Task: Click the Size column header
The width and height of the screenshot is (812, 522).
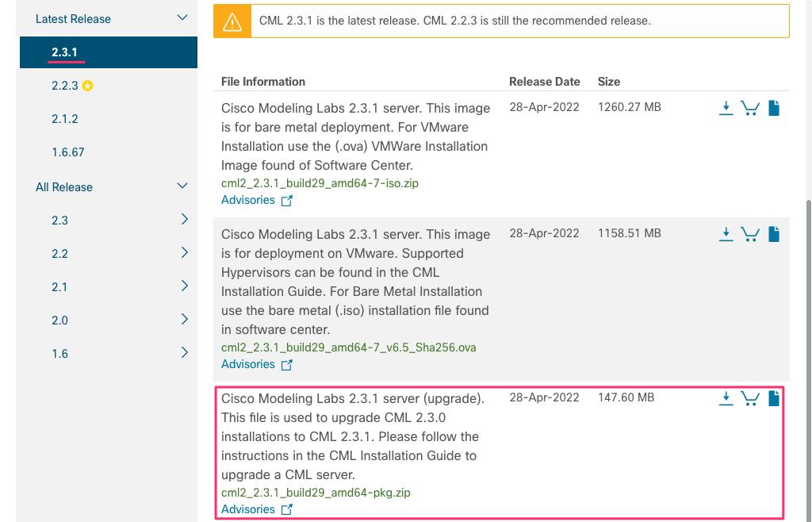Action: (x=608, y=81)
